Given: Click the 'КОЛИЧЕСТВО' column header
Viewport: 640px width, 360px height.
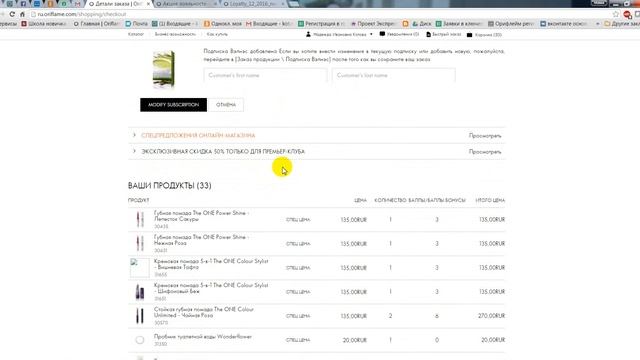Looking at the screenshot, I should 390,200.
